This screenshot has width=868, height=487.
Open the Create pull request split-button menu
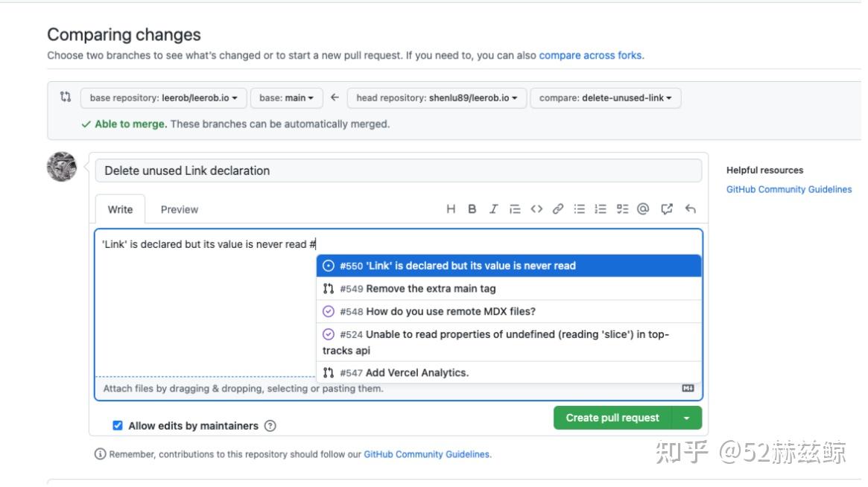point(686,418)
